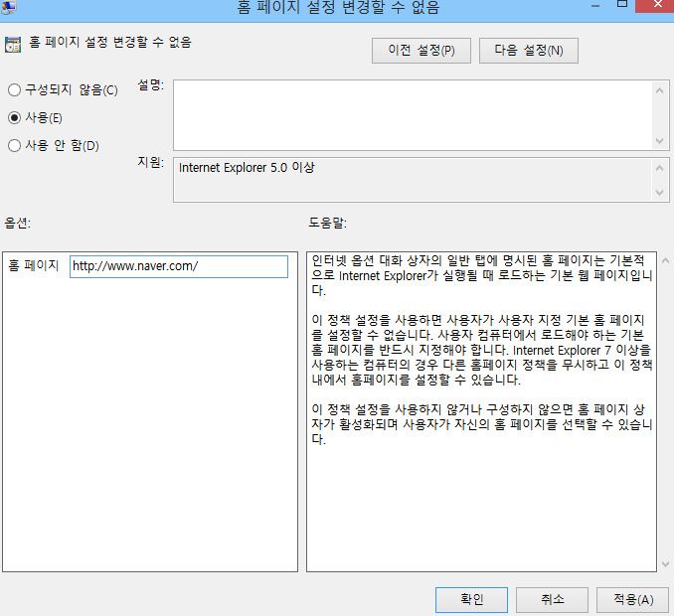Click the 도움말: label
Viewport: 674px width, 616px height.
pyautogui.click(x=327, y=223)
